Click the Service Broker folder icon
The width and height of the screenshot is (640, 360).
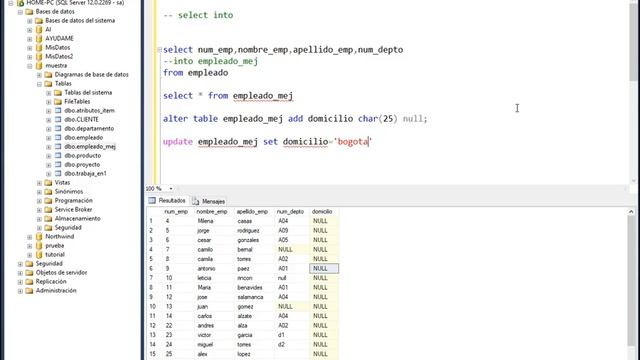click(49, 210)
